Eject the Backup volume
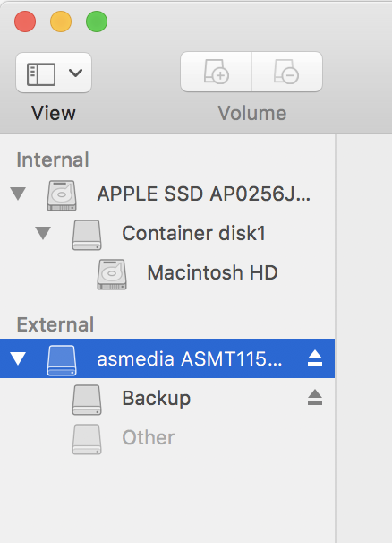 (x=315, y=398)
